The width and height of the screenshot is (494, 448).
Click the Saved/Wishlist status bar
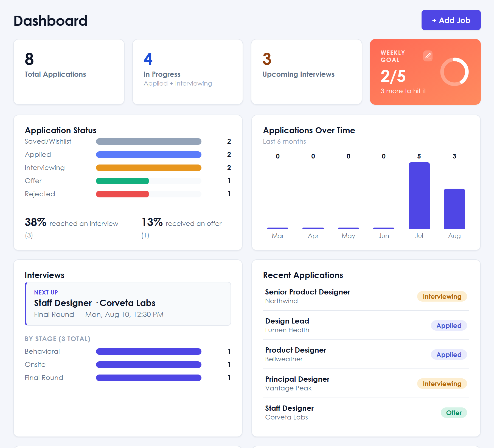pos(149,141)
